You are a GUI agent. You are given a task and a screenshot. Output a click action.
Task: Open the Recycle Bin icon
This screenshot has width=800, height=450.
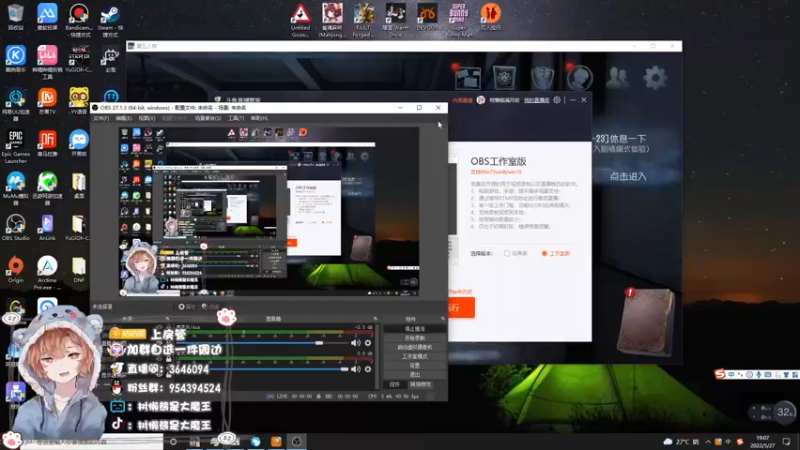(16, 17)
